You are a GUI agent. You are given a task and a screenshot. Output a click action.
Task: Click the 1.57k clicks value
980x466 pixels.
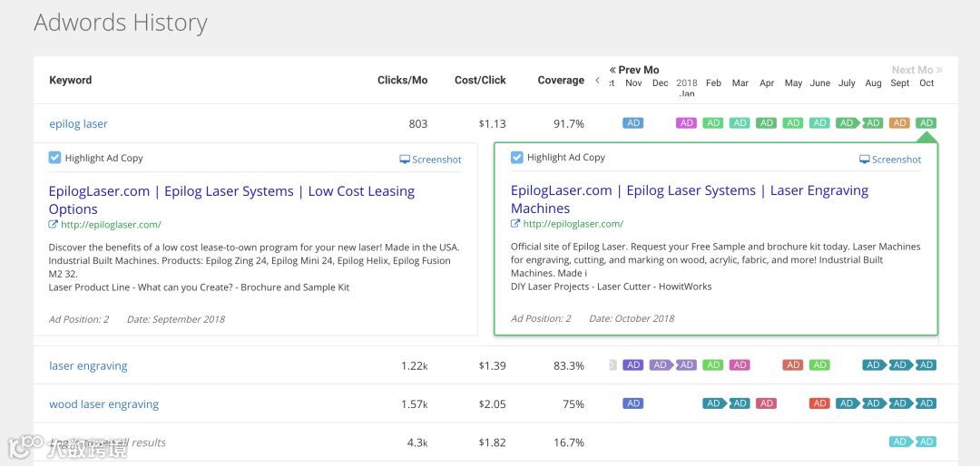415,404
